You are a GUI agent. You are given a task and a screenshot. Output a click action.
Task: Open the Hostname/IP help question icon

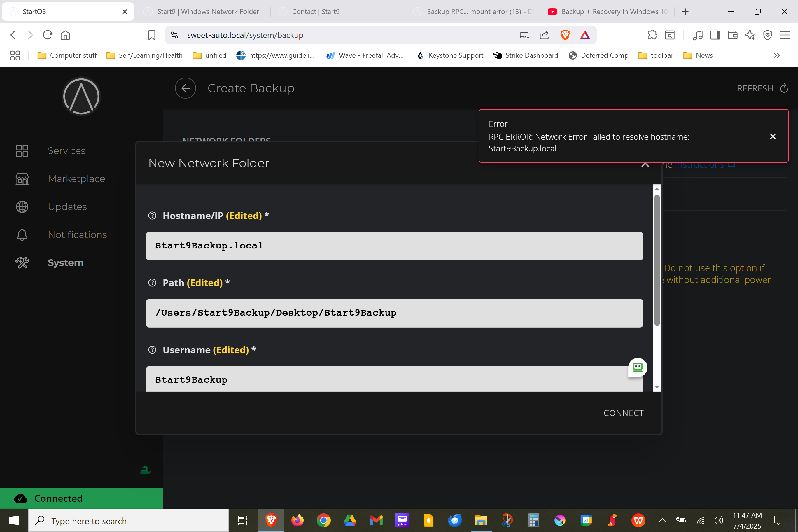click(x=152, y=216)
